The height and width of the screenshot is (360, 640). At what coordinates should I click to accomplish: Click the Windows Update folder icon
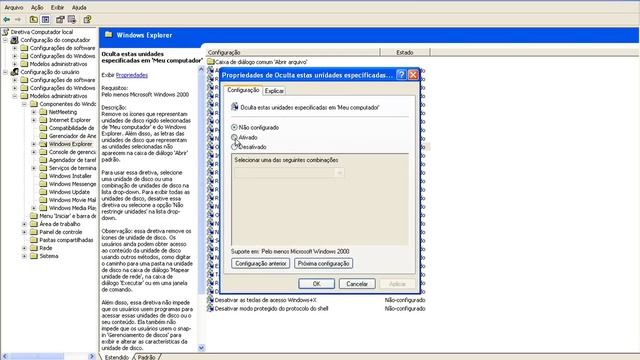pyautogui.click(x=43, y=192)
